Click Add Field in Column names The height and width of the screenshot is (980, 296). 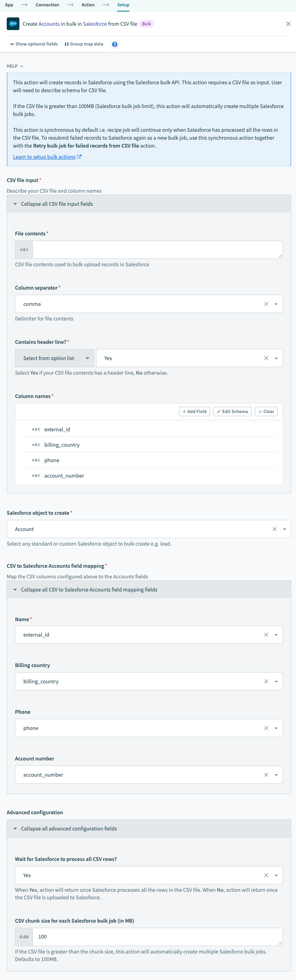tap(194, 411)
